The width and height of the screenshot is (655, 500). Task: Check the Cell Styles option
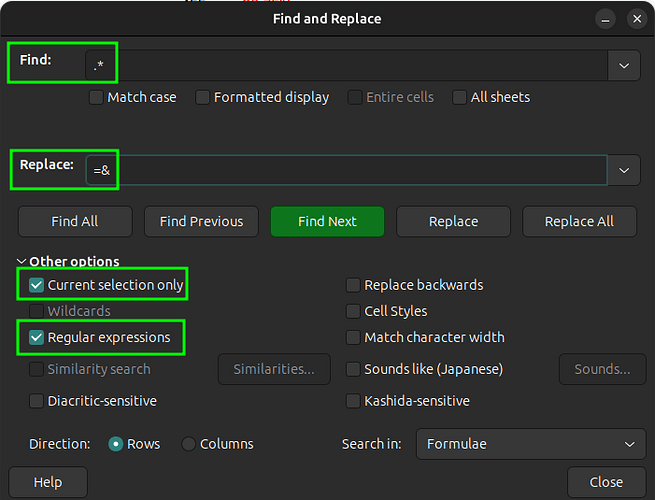[353, 311]
